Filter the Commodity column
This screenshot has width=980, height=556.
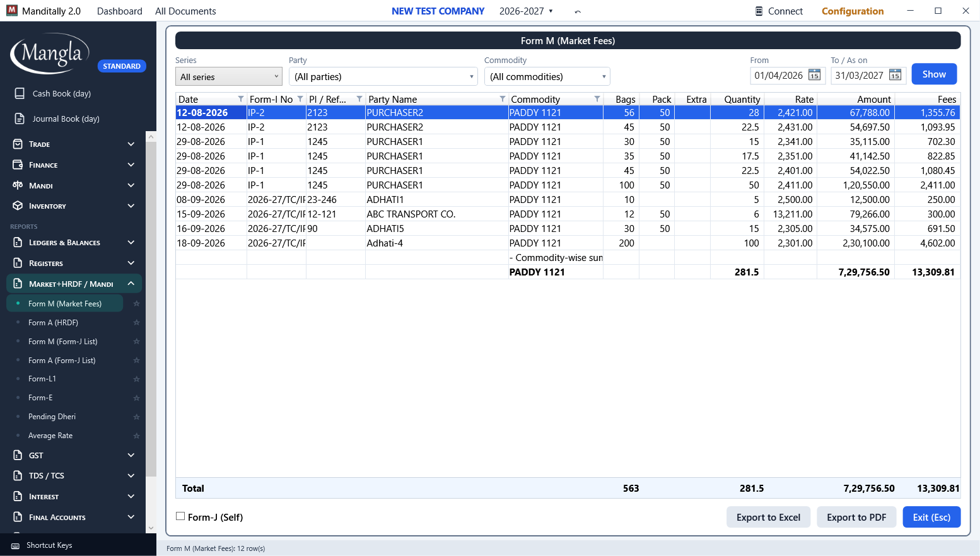[597, 99]
